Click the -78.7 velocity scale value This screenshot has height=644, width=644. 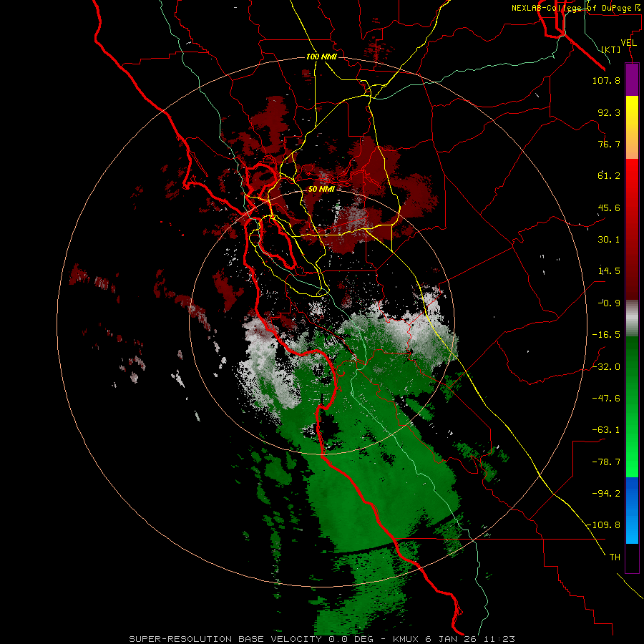[x=606, y=462]
